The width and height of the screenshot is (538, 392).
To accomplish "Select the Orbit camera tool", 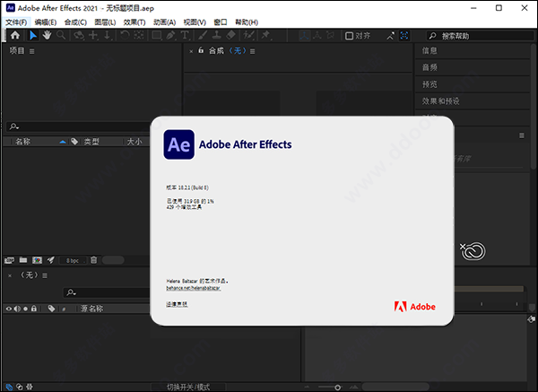I will (79, 35).
